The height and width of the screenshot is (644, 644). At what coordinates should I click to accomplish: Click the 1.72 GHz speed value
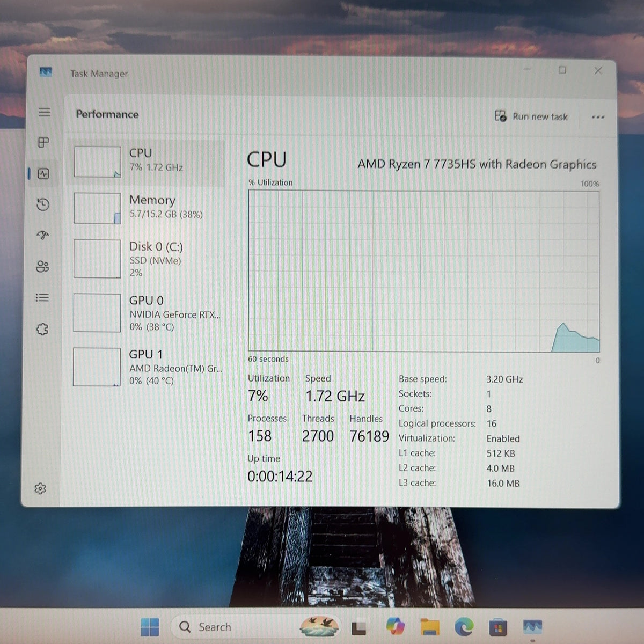(x=335, y=396)
